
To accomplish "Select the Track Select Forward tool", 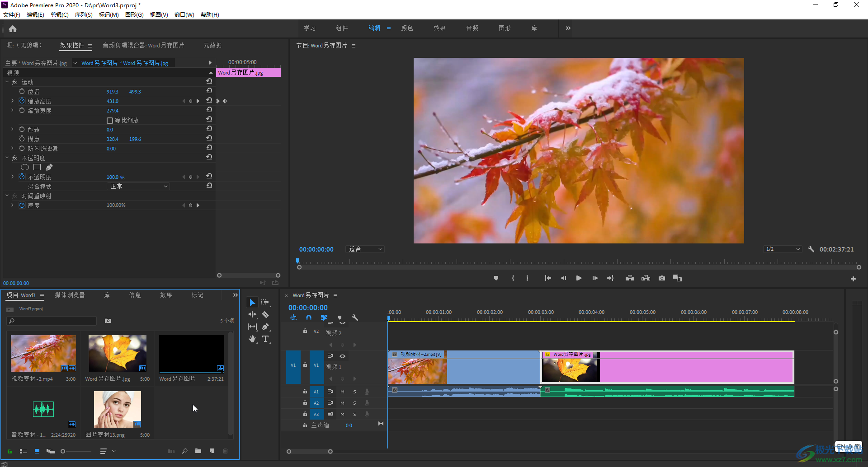I will click(265, 303).
